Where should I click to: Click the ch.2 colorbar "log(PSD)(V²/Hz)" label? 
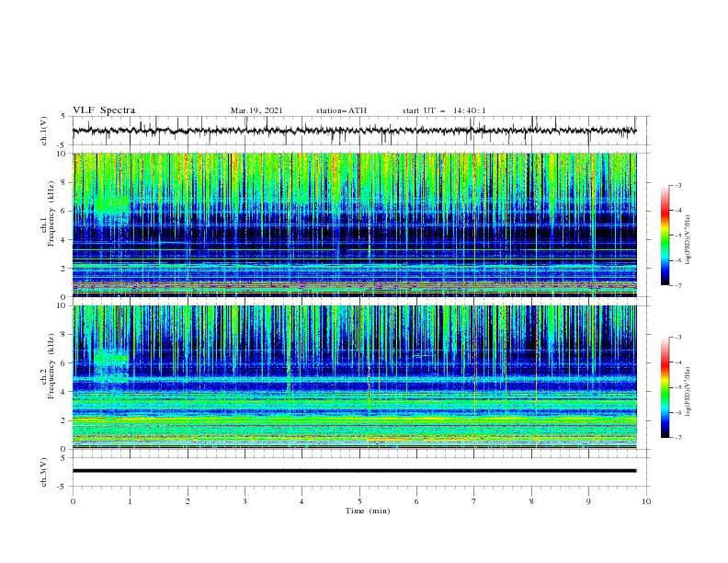click(x=688, y=392)
